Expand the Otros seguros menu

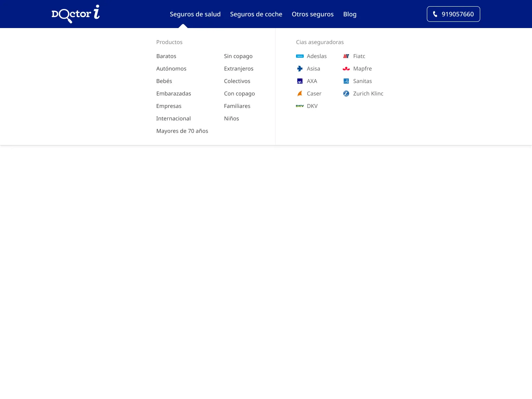[x=313, y=14]
